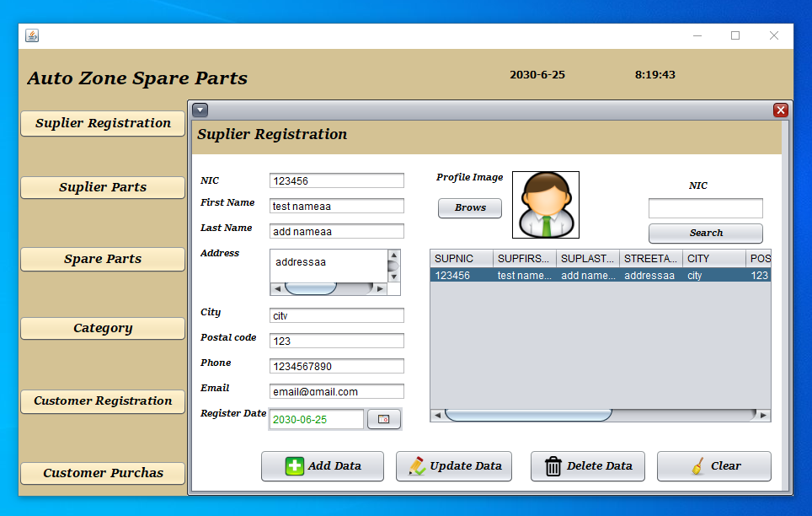Click Brows to choose a profile image

click(469, 208)
